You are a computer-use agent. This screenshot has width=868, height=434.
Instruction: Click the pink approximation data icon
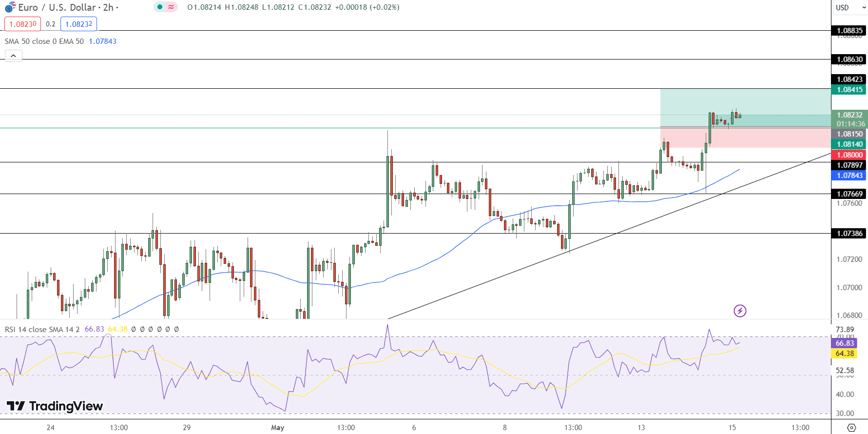click(x=171, y=7)
